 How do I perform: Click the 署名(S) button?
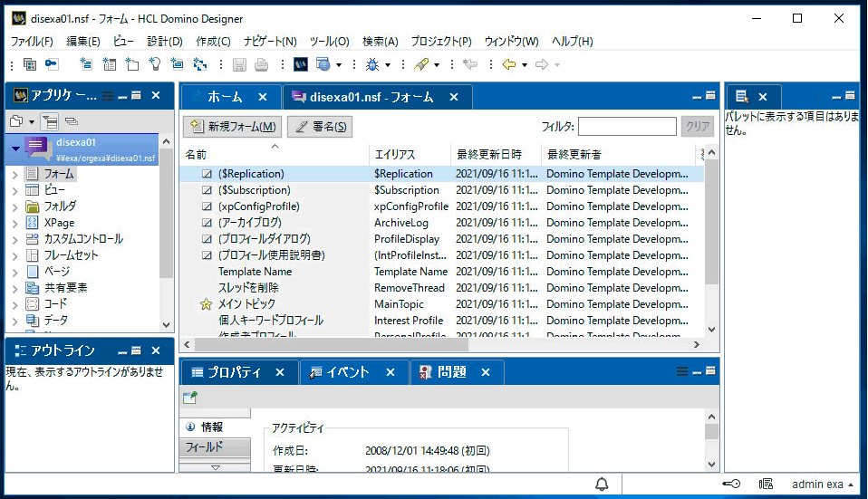(x=320, y=127)
